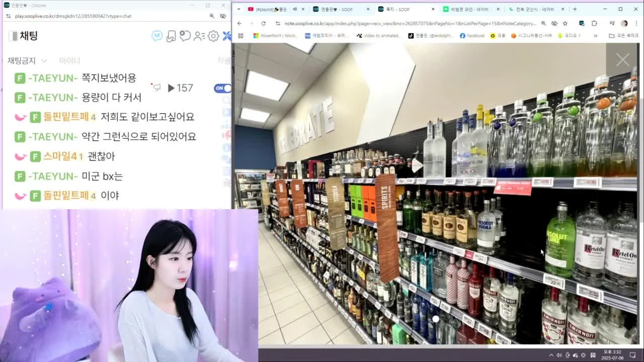Click the chat window address bar URL
The width and height of the screenshot is (644, 362).
[73, 16]
